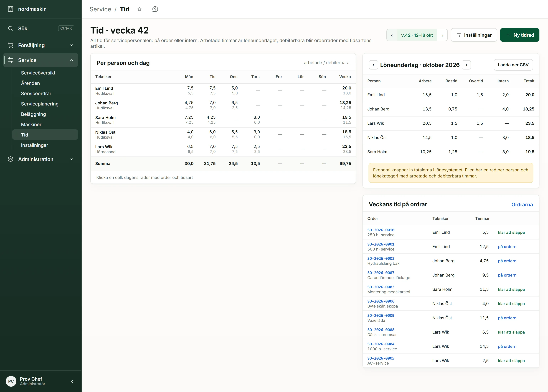
Task: Click the nordmaskin building logo icon
Action: (x=10, y=9)
